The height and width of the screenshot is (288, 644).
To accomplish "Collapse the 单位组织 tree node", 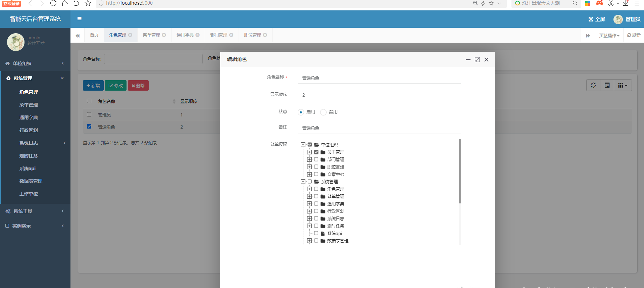I will click(303, 145).
